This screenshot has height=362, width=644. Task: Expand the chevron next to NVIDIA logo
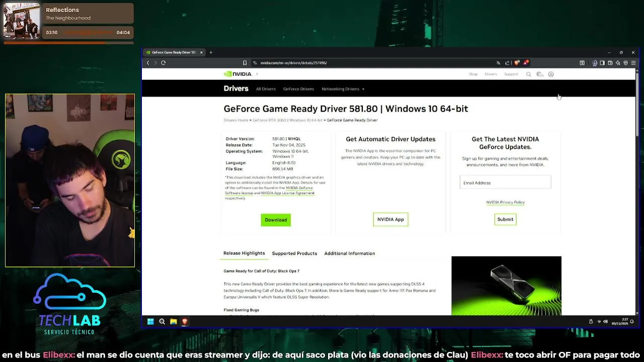[257, 74]
